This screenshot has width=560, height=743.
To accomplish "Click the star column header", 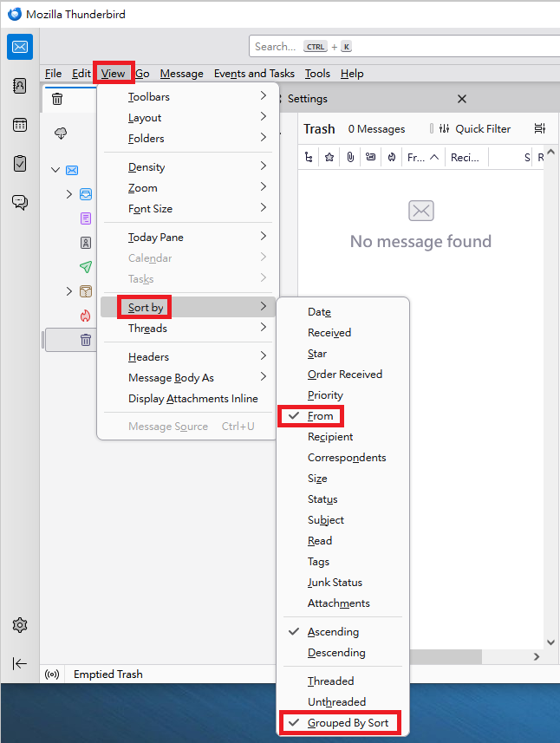I will pyautogui.click(x=329, y=157).
